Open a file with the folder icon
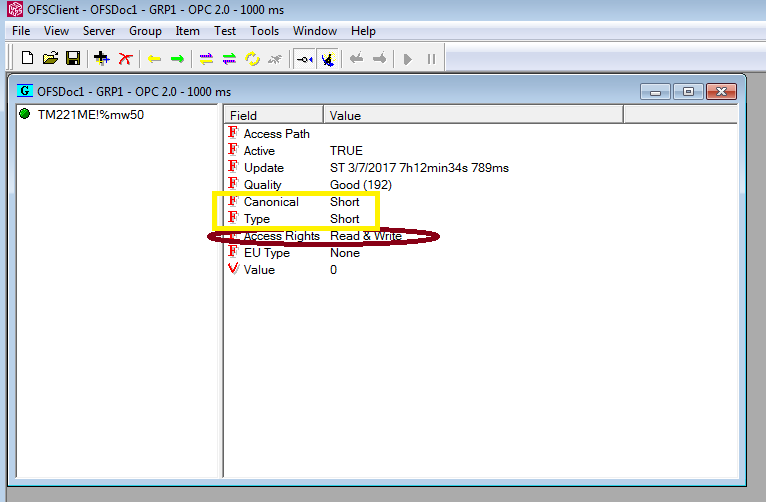 (x=50, y=59)
